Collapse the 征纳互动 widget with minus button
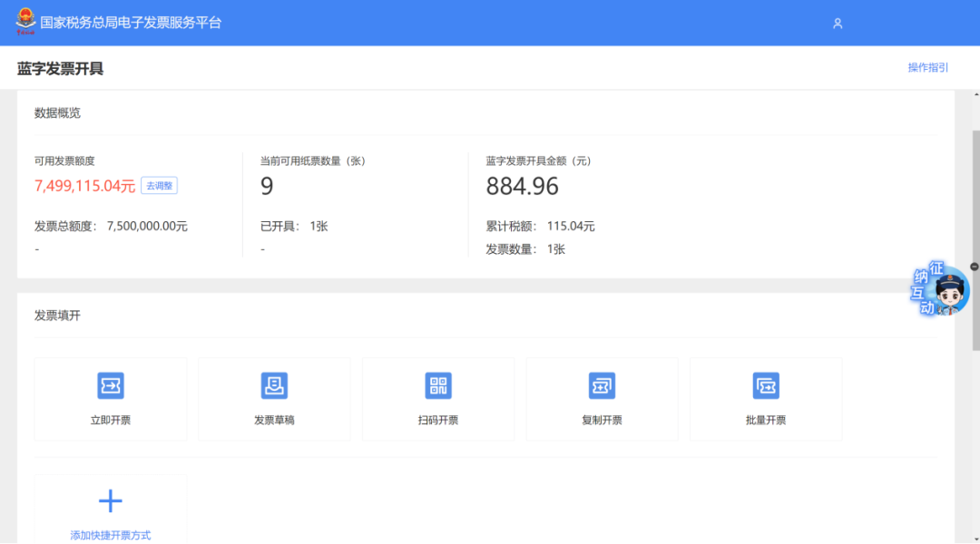Viewport: 980px width, 544px height. click(x=975, y=267)
